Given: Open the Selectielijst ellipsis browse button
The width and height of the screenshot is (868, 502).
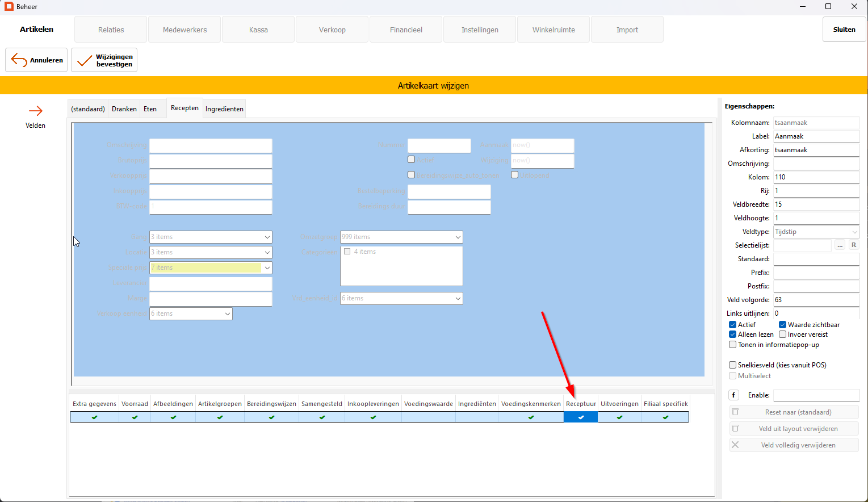Looking at the screenshot, I should (x=840, y=245).
